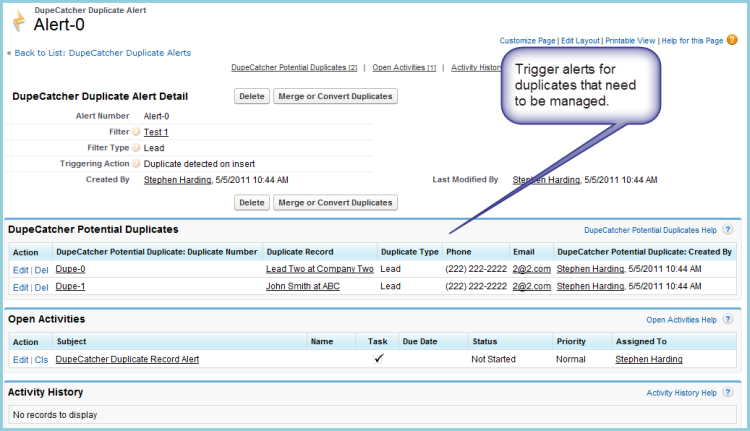This screenshot has height=431, width=750.
Task: Jump to Open Activities [1] section link
Action: 404,68
